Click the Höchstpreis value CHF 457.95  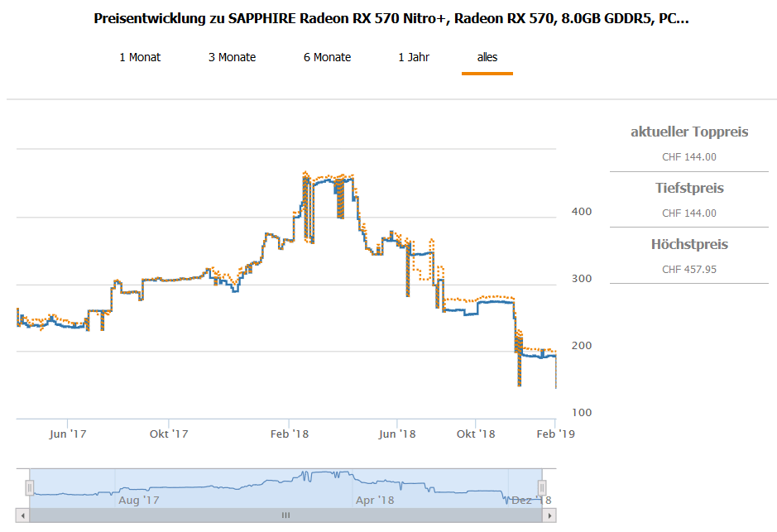689,270
